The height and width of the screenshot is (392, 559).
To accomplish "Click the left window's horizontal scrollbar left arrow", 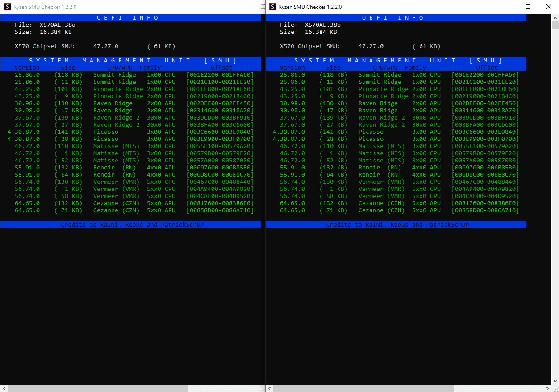I will coord(4,388).
